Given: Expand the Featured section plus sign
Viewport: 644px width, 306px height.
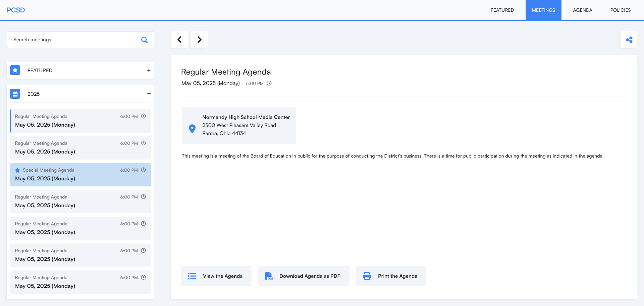Looking at the screenshot, I should tap(149, 70).
